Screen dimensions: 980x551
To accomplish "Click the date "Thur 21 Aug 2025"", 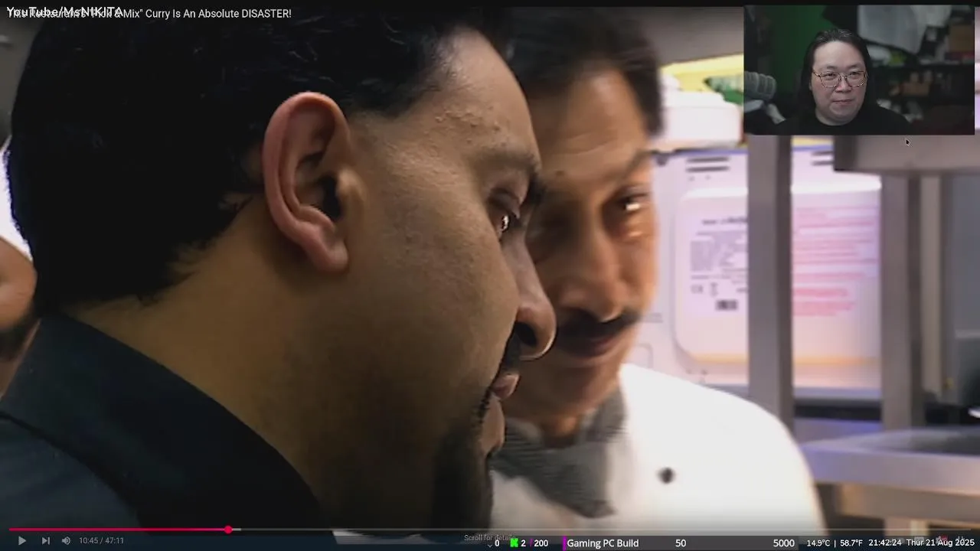I will 940,543.
